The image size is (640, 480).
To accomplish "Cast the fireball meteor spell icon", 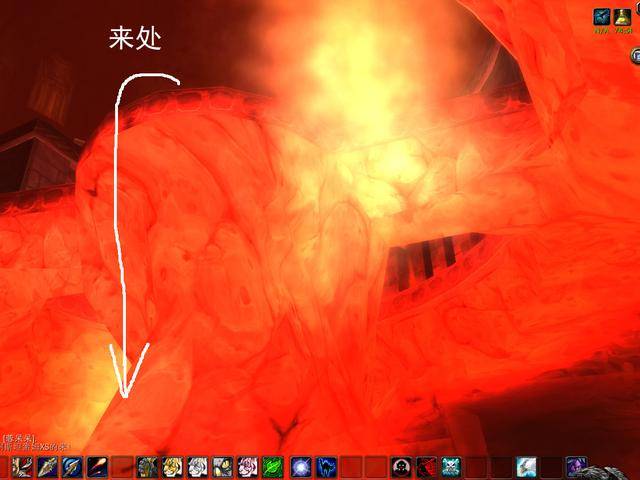I will [97, 467].
